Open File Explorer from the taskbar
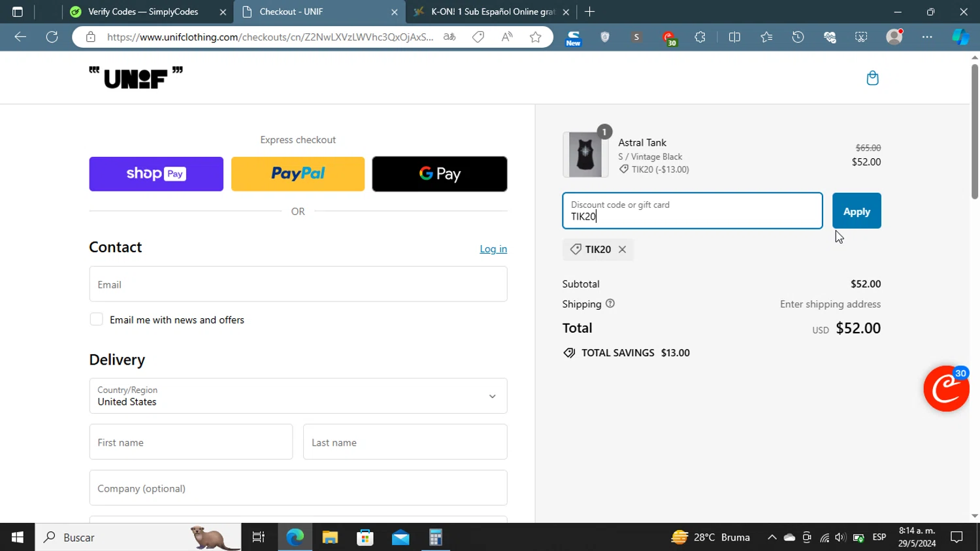 (330, 537)
